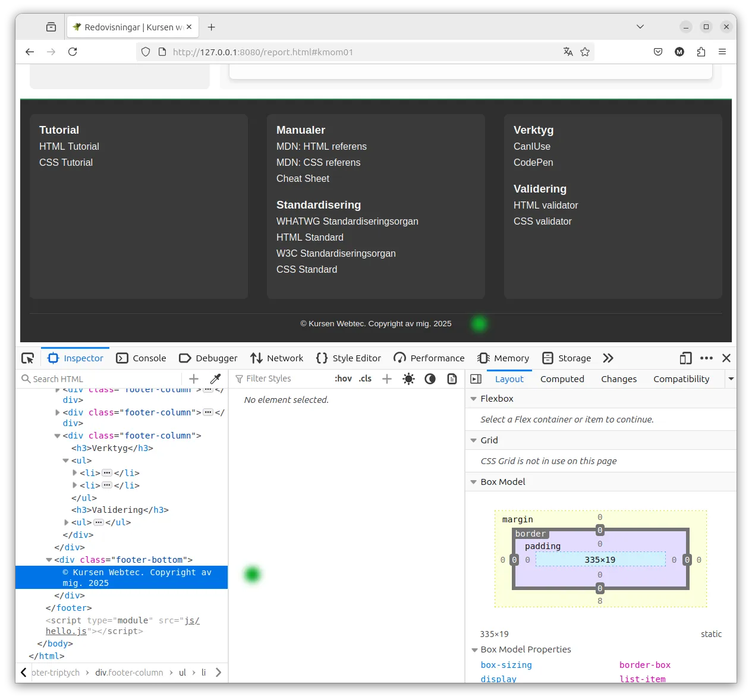752x700 pixels.
Task: Collapse the Flexbox section
Action: (474, 399)
